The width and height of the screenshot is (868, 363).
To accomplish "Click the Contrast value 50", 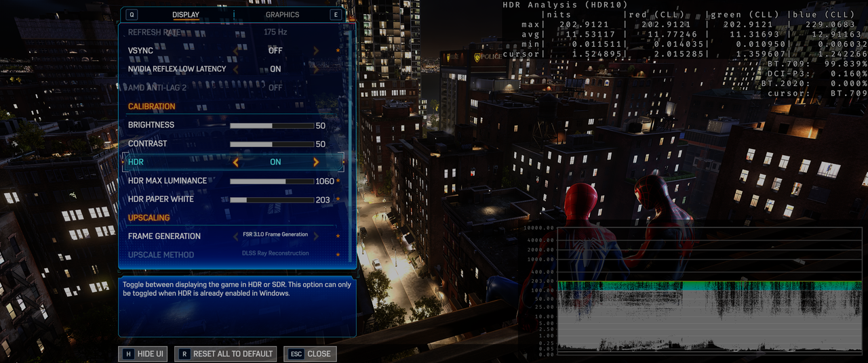I will (x=321, y=144).
